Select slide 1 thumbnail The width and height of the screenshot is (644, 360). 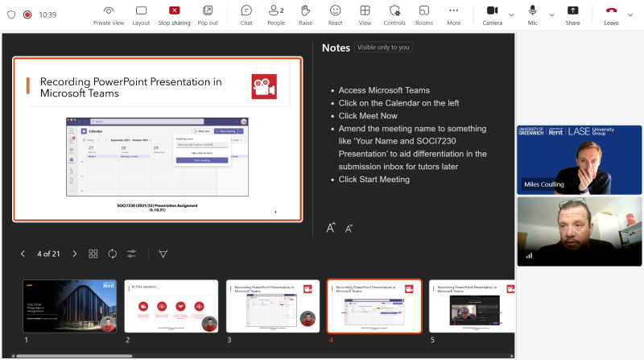click(x=70, y=306)
